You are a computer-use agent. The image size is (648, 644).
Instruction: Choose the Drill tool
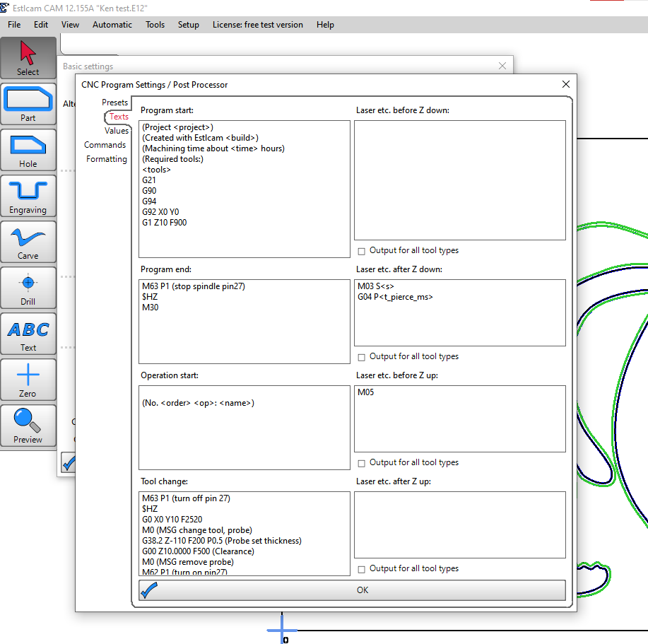28,288
